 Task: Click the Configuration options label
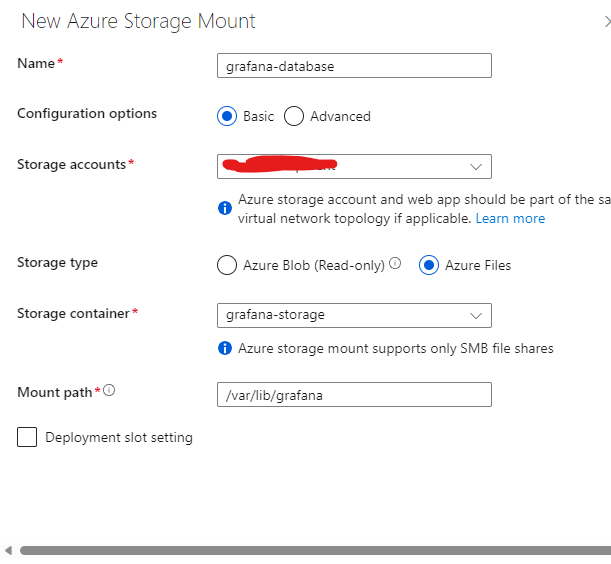(x=87, y=113)
